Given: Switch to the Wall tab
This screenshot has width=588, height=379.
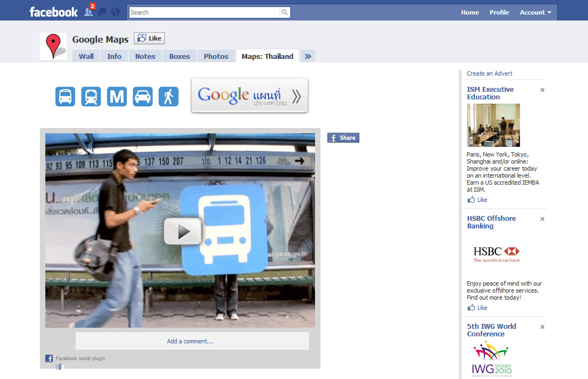Looking at the screenshot, I should [x=86, y=56].
